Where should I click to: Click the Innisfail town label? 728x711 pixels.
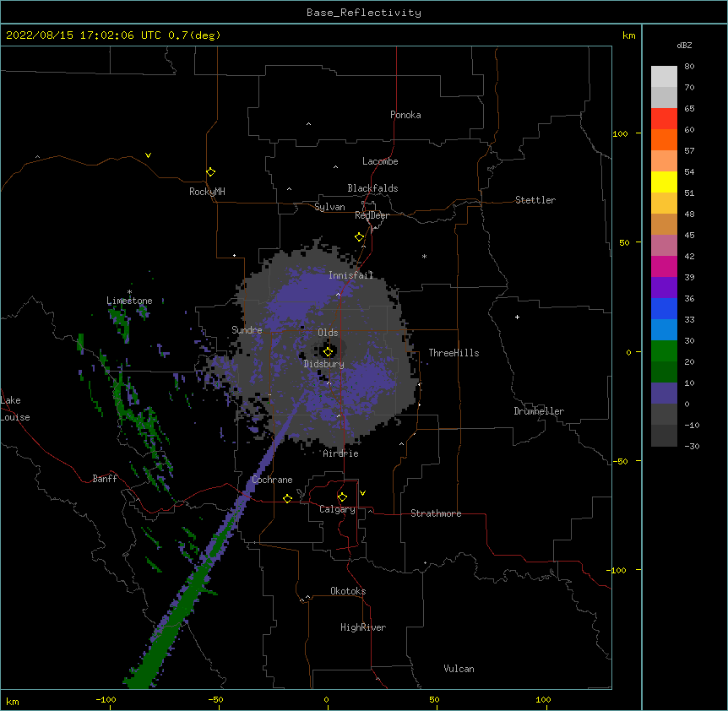point(351,275)
